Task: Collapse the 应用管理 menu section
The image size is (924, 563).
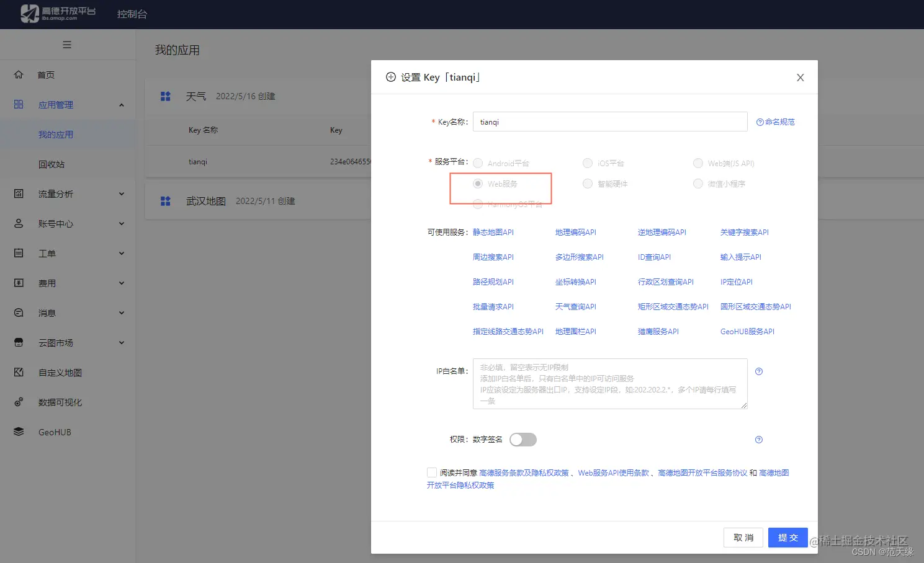Action: pyautogui.click(x=122, y=104)
